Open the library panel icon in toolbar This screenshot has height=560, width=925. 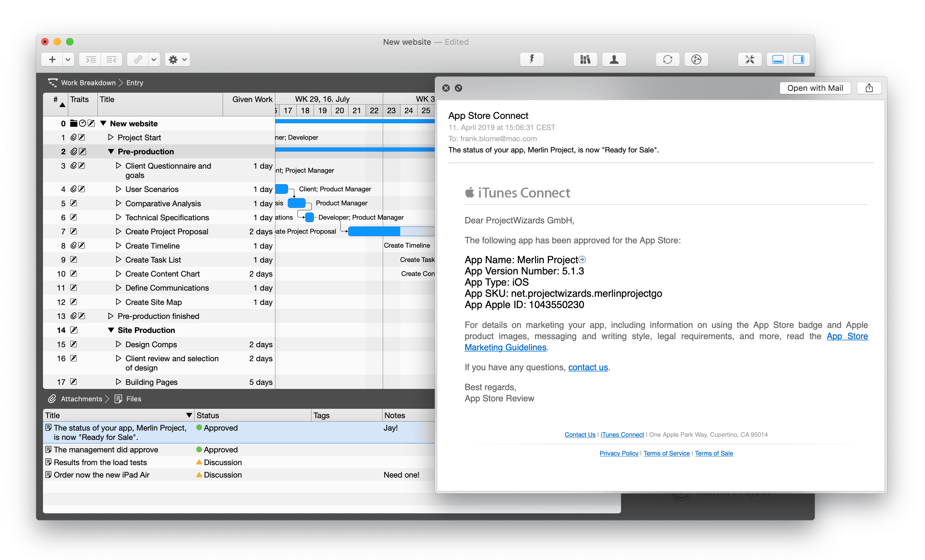pyautogui.click(x=585, y=59)
